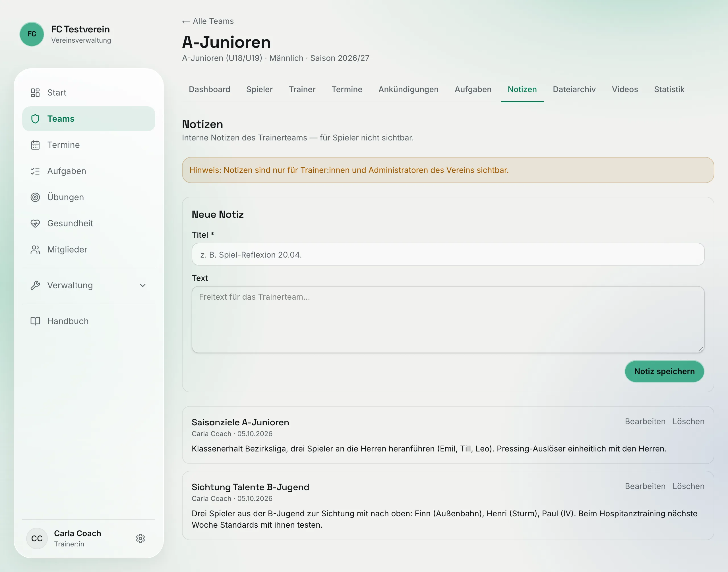Switch to the Videos tab
The image size is (728, 572).
pos(625,90)
